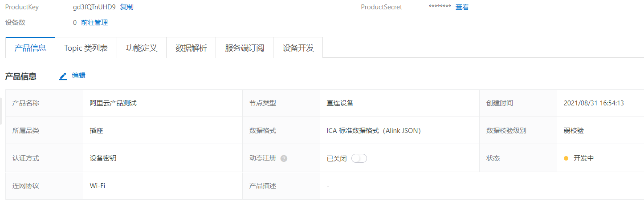
Task: Click 查看 to reveal ProductSecret
Action: click(x=462, y=7)
